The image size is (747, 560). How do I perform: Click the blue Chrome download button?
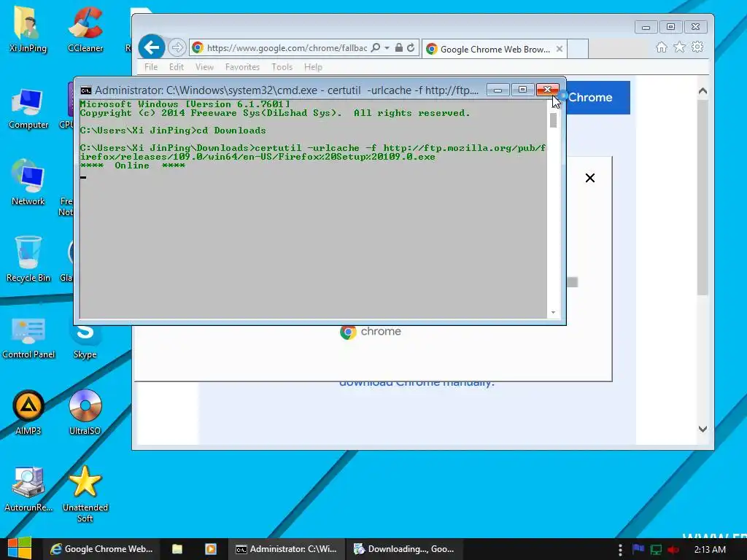[598, 97]
